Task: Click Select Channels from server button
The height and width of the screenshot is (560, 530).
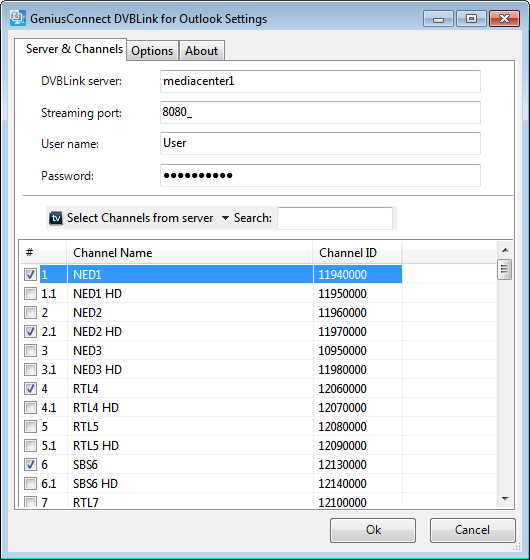Action: 131,218
